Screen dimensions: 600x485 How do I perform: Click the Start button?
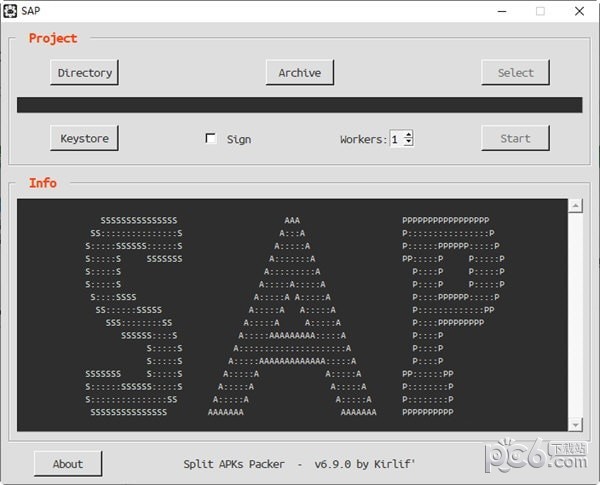coord(515,138)
